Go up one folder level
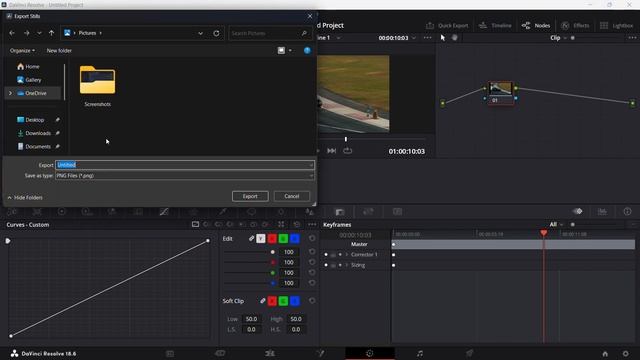Image resolution: width=640 pixels, height=360 pixels. point(51,33)
